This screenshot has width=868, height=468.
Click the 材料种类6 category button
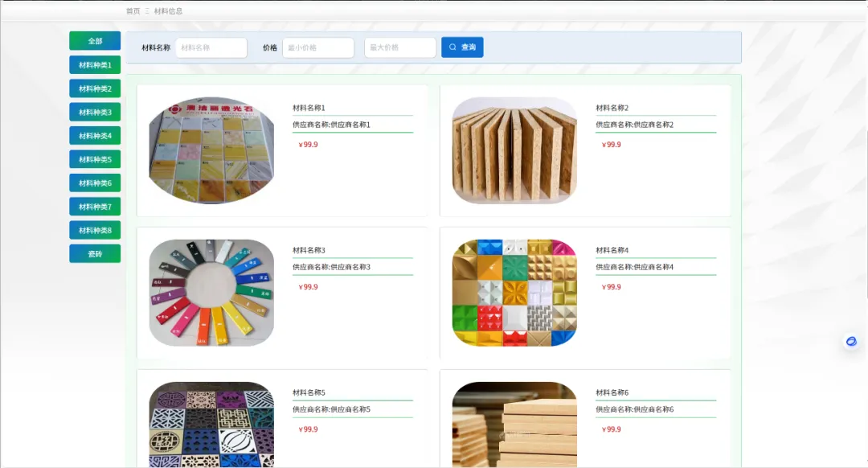(x=95, y=183)
